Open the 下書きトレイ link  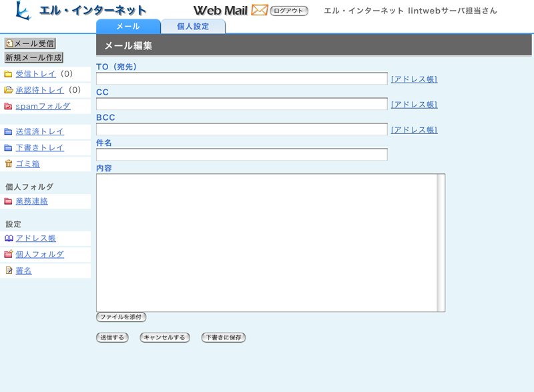[39, 147]
